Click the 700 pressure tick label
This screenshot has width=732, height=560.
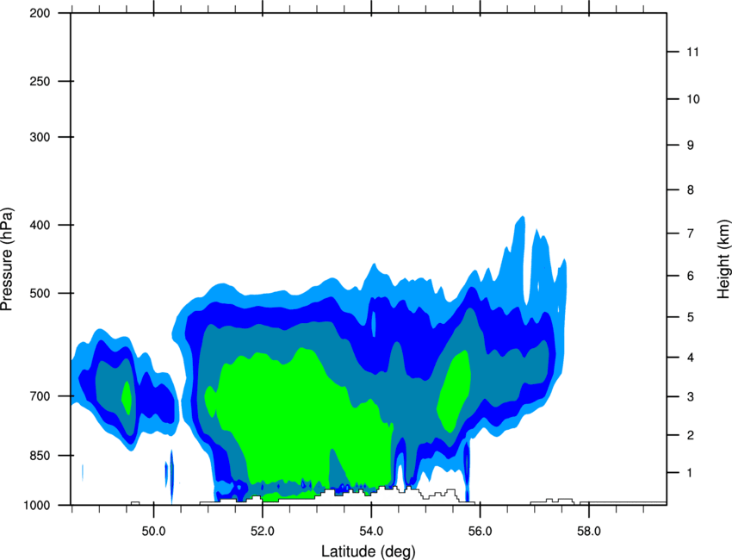coord(40,396)
